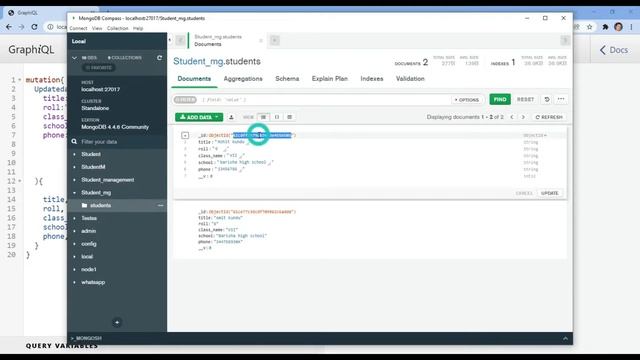Open Chrome three-dot menu
The height and width of the screenshot is (360, 640).
pyautogui.click(x=631, y=27)
